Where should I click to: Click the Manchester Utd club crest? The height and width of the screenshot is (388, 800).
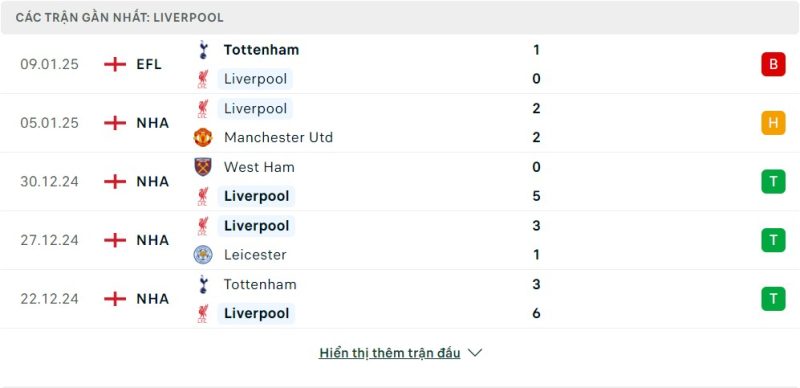tap(203, 137)
